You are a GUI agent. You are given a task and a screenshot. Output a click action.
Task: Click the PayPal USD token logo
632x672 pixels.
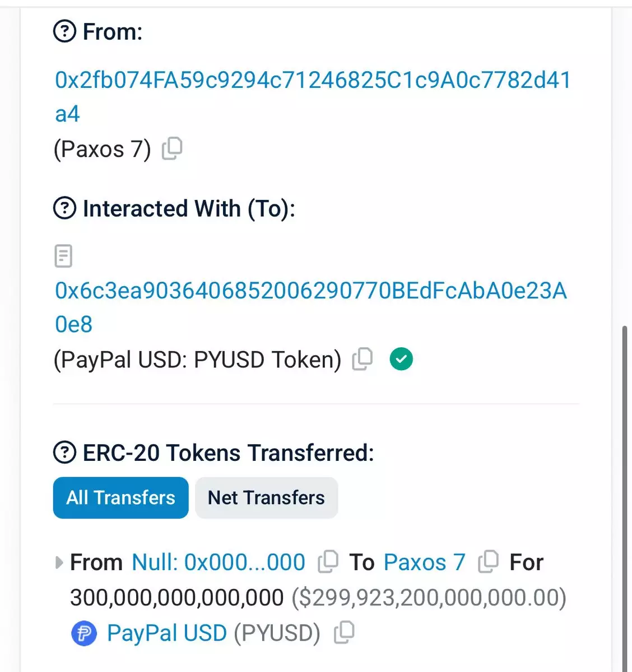tap(84, 633)
